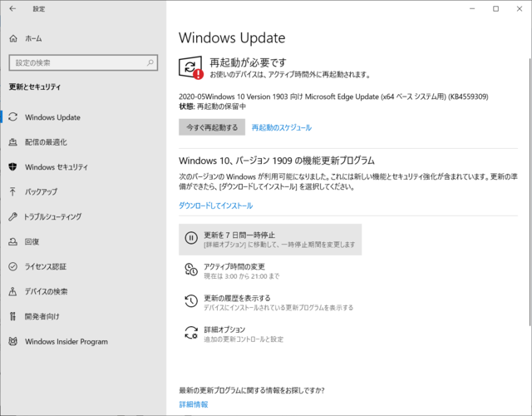Select the Windows Update sync icon in sidebar
Image resolution: width=532 pixels, height=416 pixels.
13,117
